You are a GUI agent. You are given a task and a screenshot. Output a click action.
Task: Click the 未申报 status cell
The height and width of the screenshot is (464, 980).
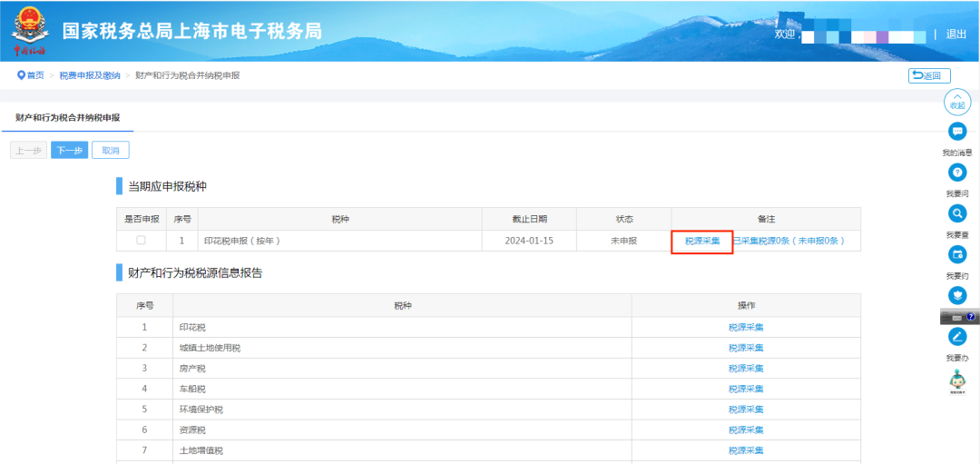pos(623,241)
